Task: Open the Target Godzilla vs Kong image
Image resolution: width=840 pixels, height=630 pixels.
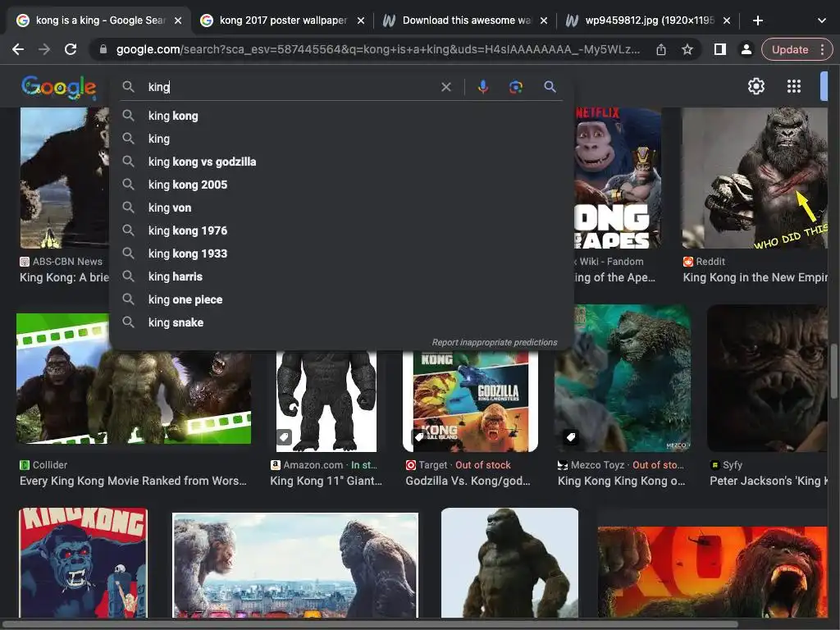Action: (470, 400)
